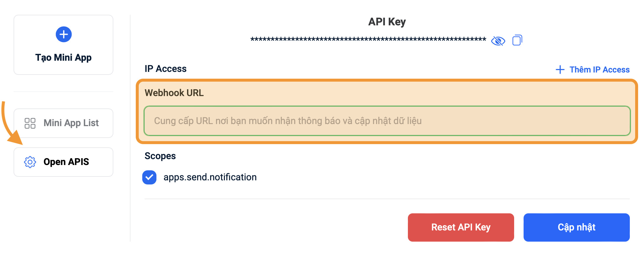Click the Scopes section heading
This screenshot has width=644, height=254.
[x=160, y=156]
